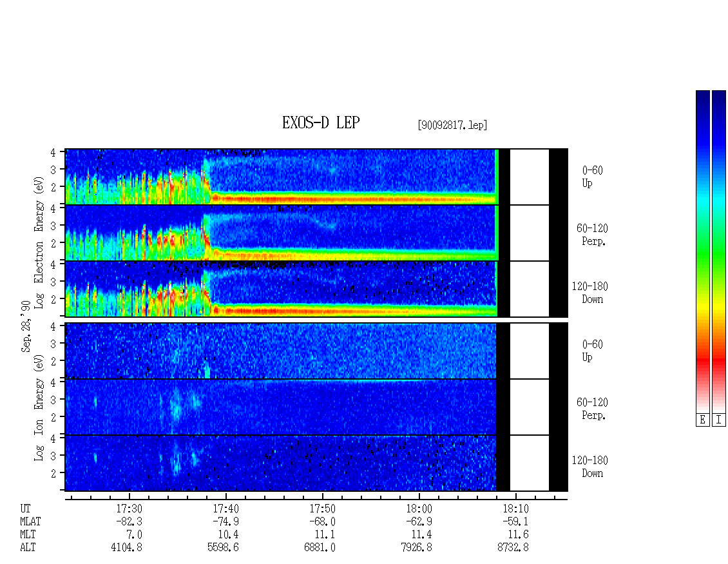728x564 pixels.
Task: Click the boxed I label under the color bar
Action: pyautogui.click(x=719, y=420)
